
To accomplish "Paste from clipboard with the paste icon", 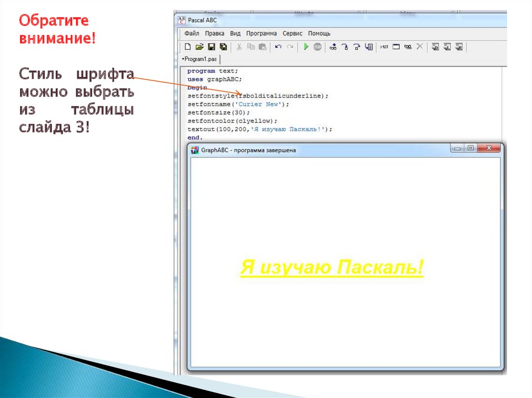I will coord(262,47).
